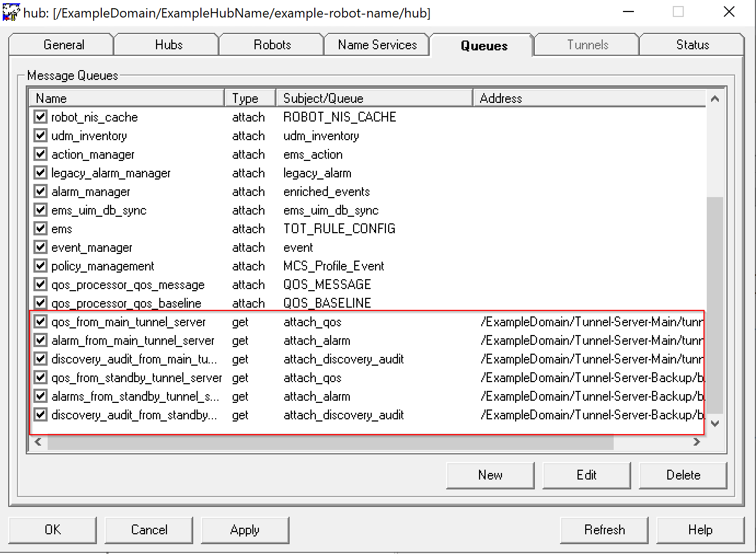Toggle the qos_processor_qos_baseline queue checkbox
756x554 pixels.
(41, 302)
